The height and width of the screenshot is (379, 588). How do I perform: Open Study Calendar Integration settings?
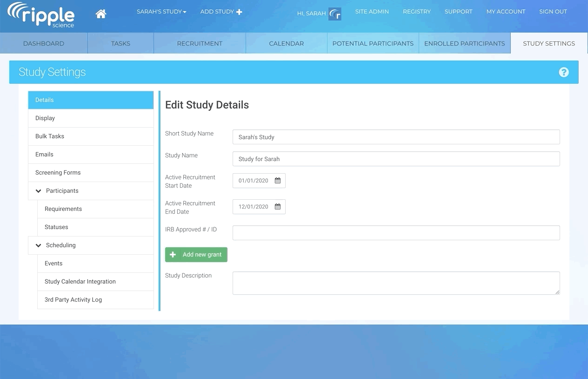click(80, 282)
